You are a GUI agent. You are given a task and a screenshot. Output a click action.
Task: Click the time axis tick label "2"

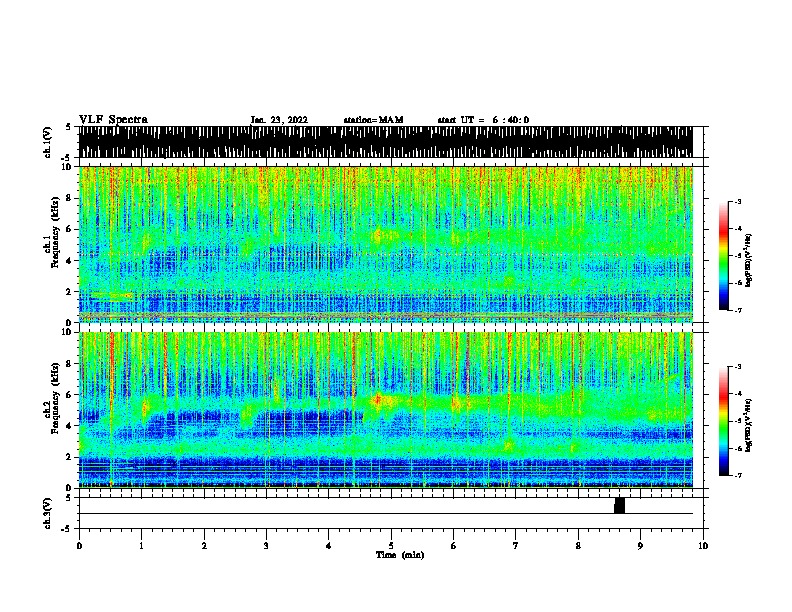(x=204, y=546)
